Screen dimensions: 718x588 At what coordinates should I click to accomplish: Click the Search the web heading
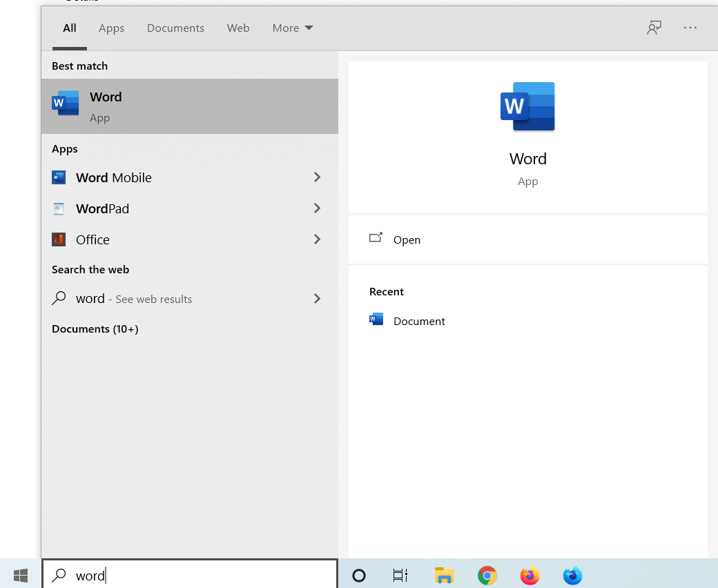click(x=90, y=270)
